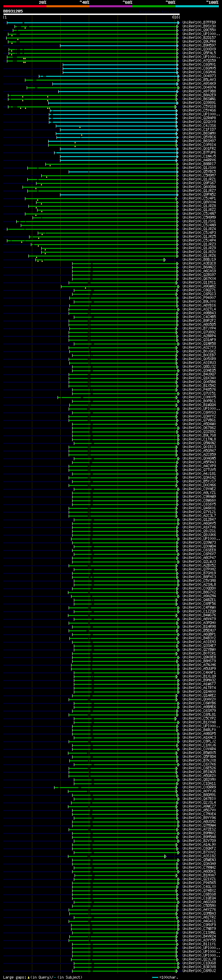This screenshot has height=980, width=222.
Task: Select hit label UniRef100_B6AN22
Action: click(199, 267)
